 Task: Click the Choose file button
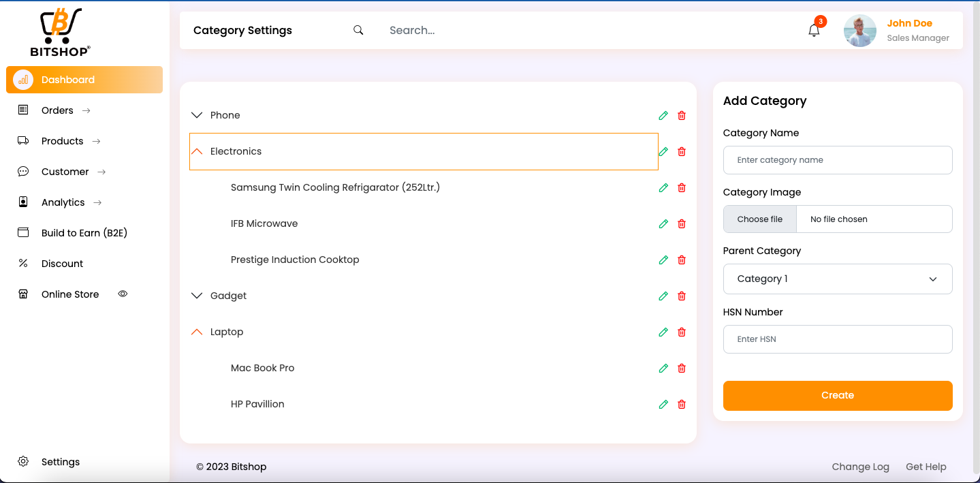tap(759, 219)
